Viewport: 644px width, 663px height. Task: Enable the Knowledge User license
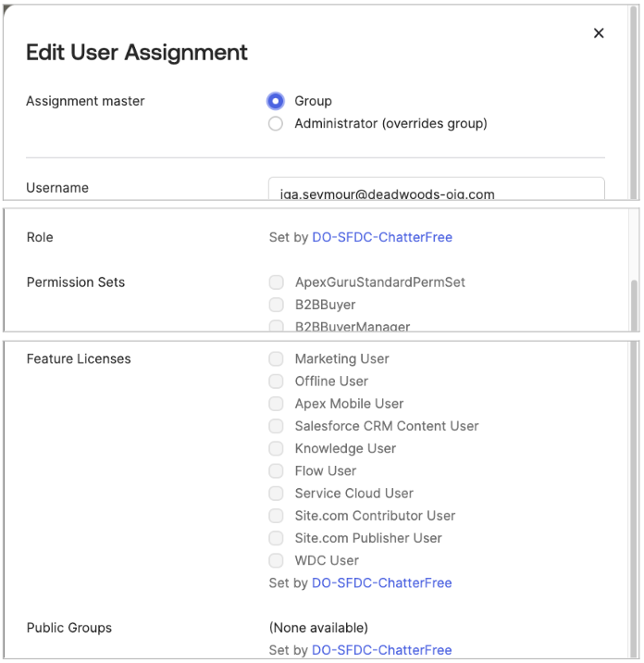[x=277, y=448]
